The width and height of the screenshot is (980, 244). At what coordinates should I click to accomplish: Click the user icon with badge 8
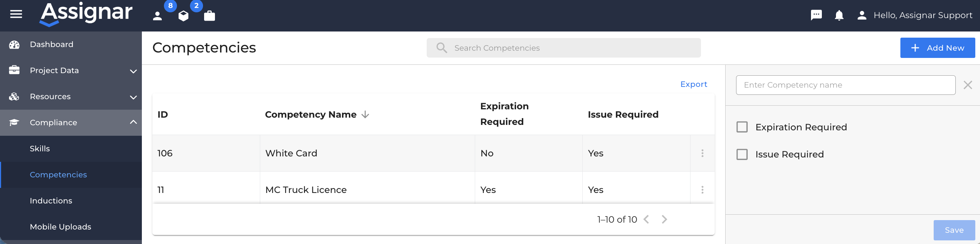[157, 16]
